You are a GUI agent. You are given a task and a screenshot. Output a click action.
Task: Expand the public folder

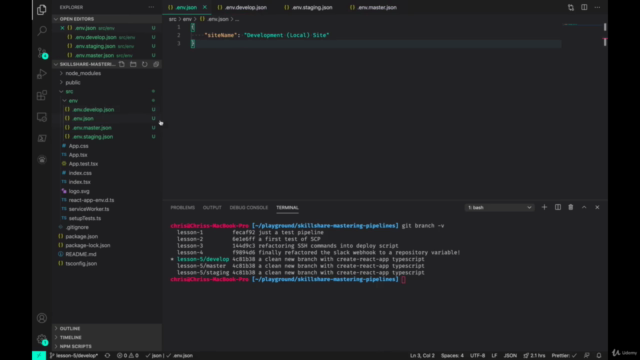coord(73,82)
